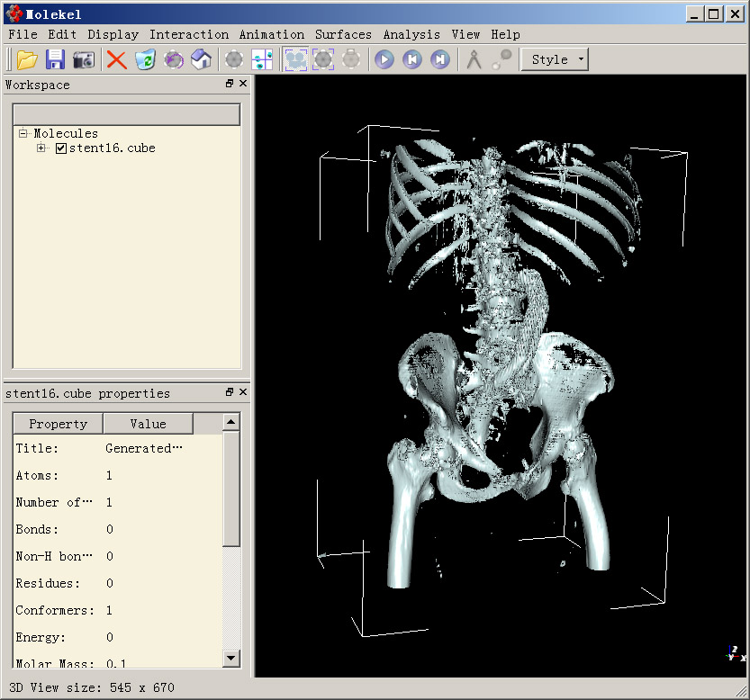
Task: Click the home view icon
Action: click(x=202, y=59)
